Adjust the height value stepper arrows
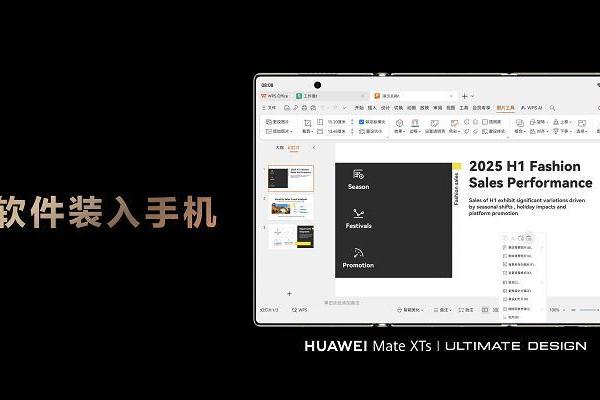The height and width of the screenshot is (400, 600). pos(352,122)
